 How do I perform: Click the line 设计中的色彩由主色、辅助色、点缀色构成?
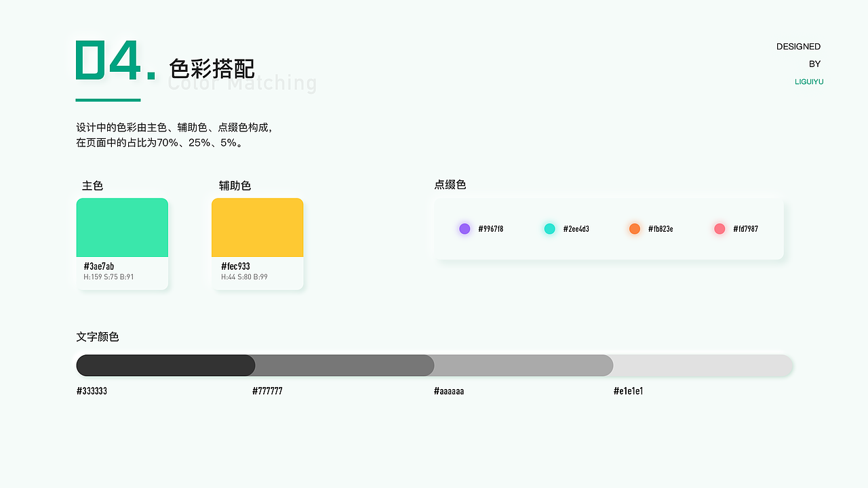pos(174,127)
